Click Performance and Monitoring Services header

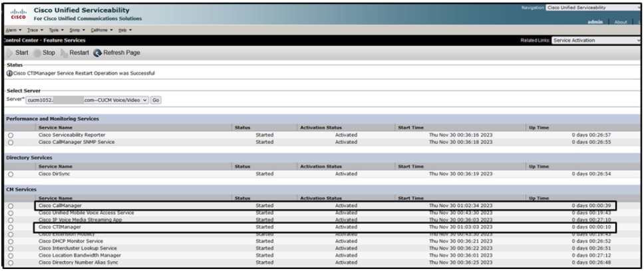tap(52, 119)
